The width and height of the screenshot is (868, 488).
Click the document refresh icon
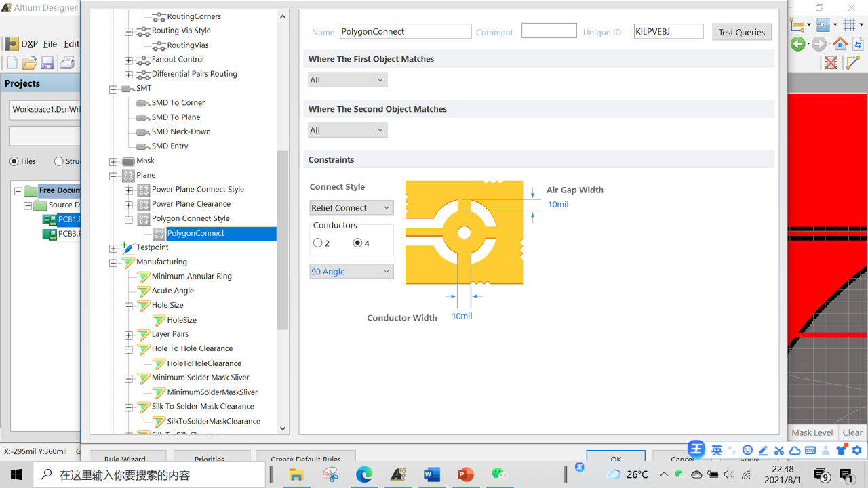click(858, 44)
